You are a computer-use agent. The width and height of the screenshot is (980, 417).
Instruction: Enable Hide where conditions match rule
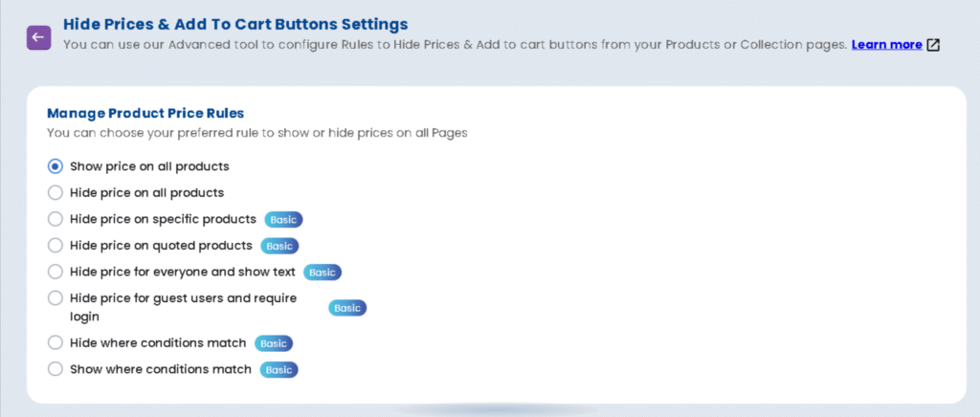[x=56, y=342]
